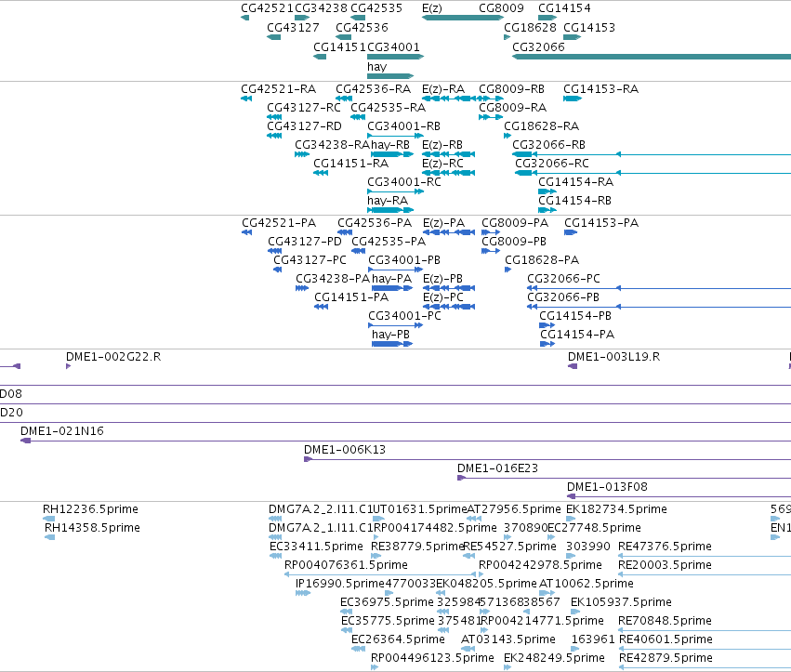Select EST RE42879.5prime
791x672 pixels.
point(666,658)
